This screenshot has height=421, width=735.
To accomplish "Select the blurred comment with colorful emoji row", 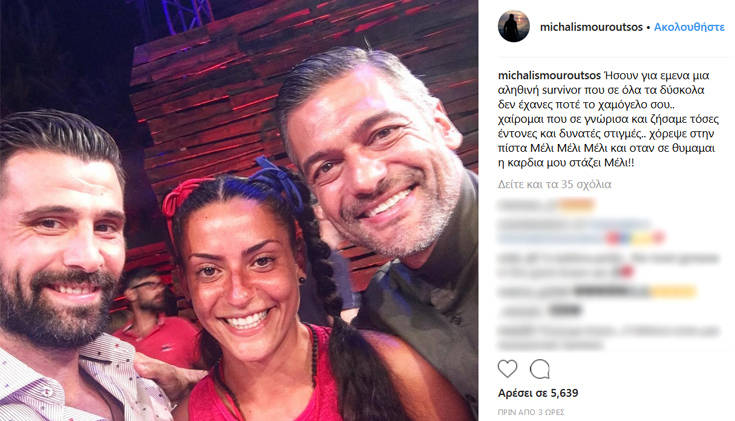I will coord(581,232).
